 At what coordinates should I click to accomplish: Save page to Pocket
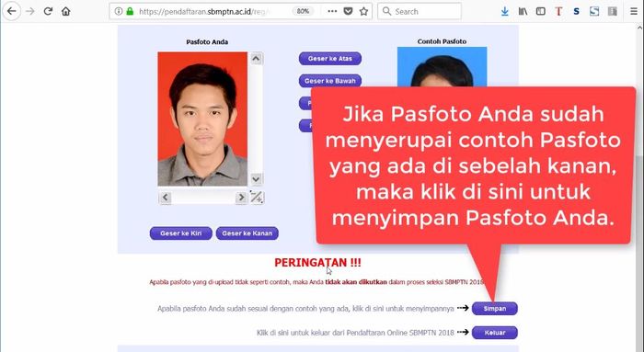348,11
